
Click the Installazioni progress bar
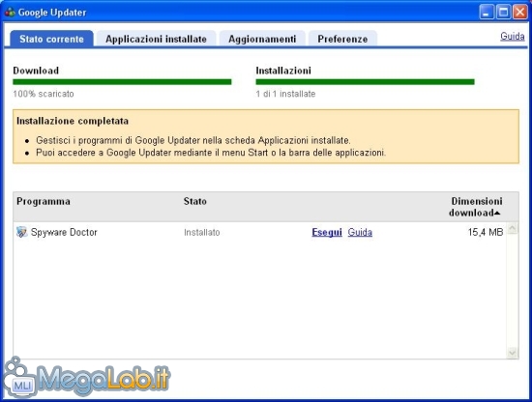tap(365, 82)
